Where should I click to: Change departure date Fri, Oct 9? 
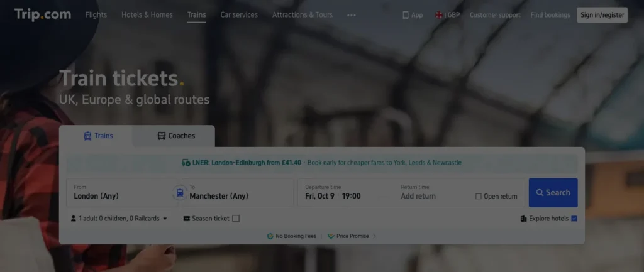319,196
